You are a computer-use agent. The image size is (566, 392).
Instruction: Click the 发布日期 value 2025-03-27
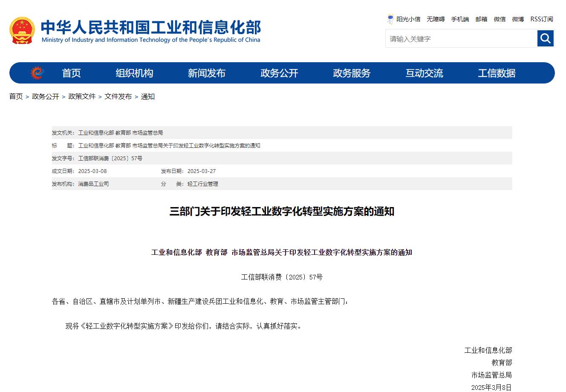[x=202, y=171]
